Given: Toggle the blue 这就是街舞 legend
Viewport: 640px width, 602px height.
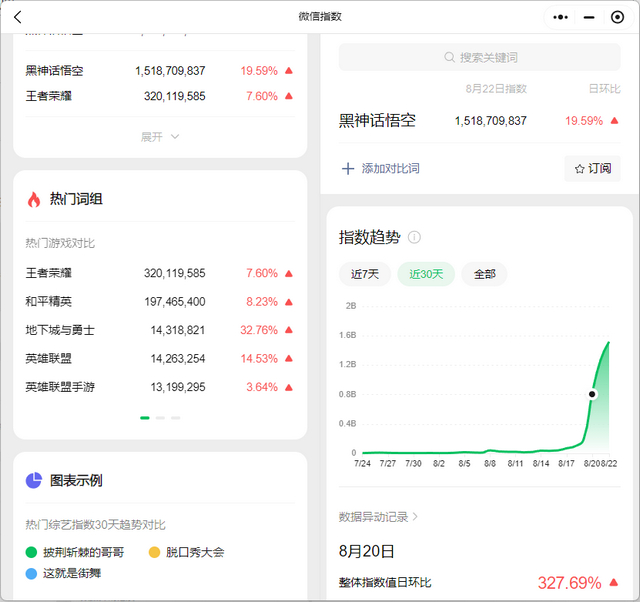Looking at the screenshot, I should pos(63,573).
